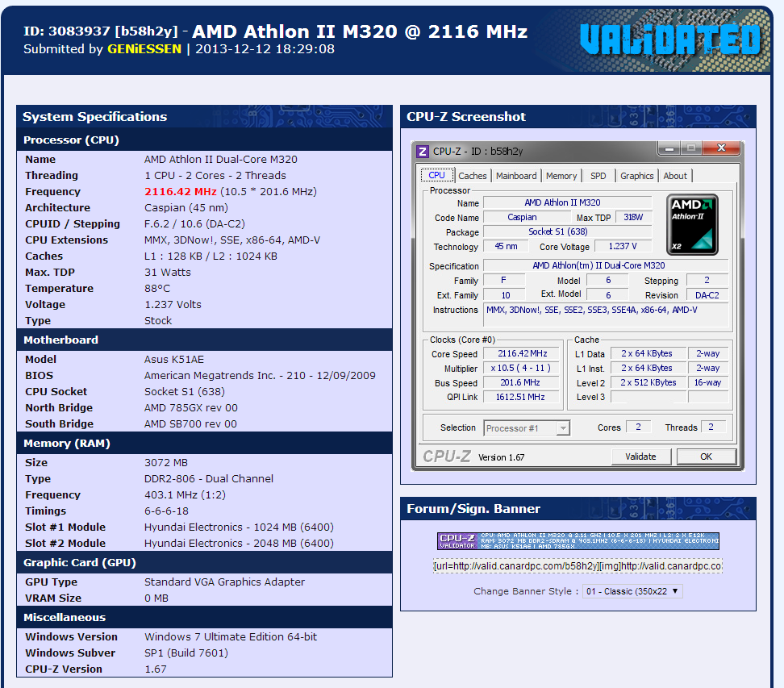The image size is (784, 688).
Task: Switch to the Mainboard tab
Action: pyautogui.click(x=516, y=176)
